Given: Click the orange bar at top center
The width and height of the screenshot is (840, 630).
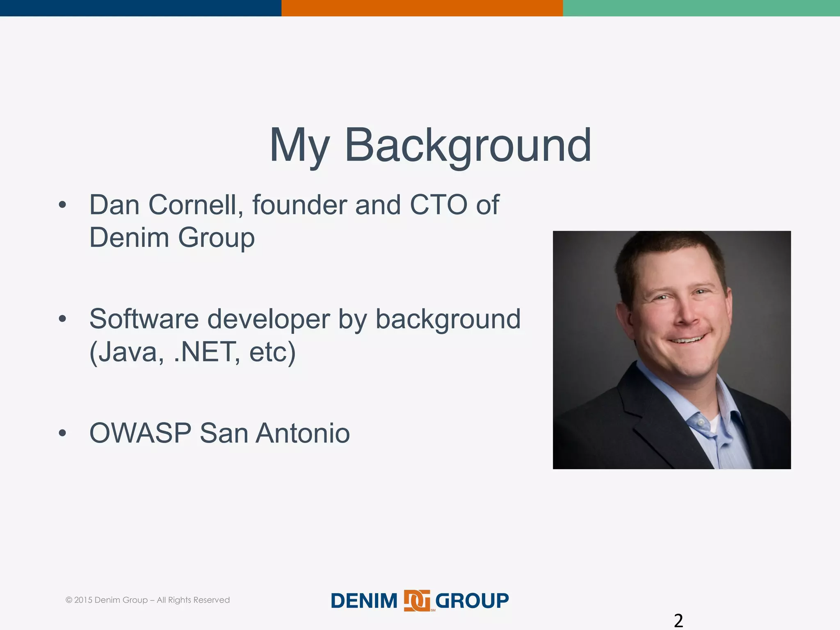Looking at the screenshot, I should tap(422, 8).
